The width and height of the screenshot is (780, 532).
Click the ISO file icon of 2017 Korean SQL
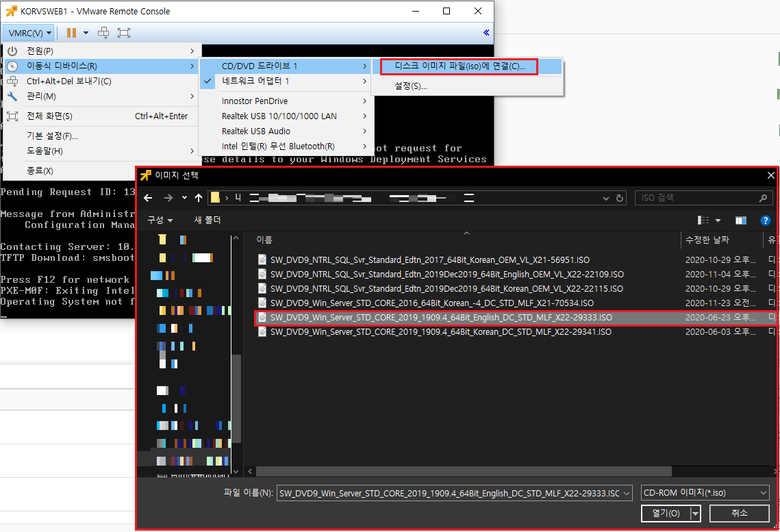click(x=262, y=259)
